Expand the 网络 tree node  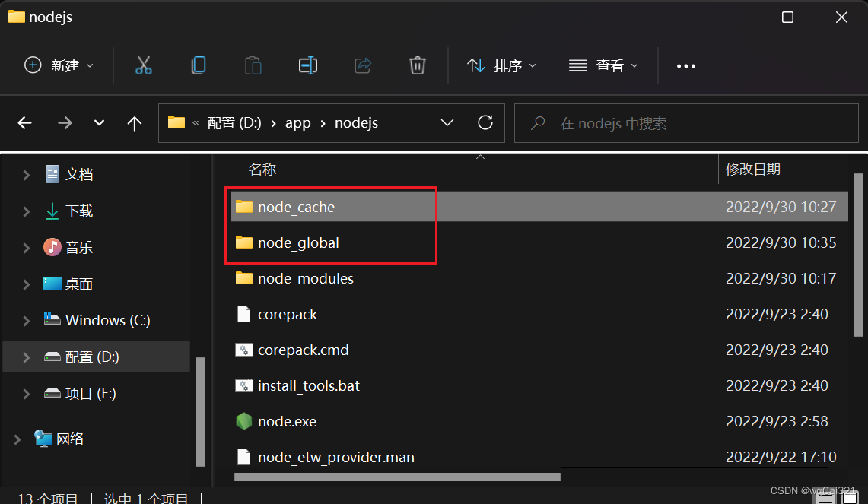tap(17, 439)
